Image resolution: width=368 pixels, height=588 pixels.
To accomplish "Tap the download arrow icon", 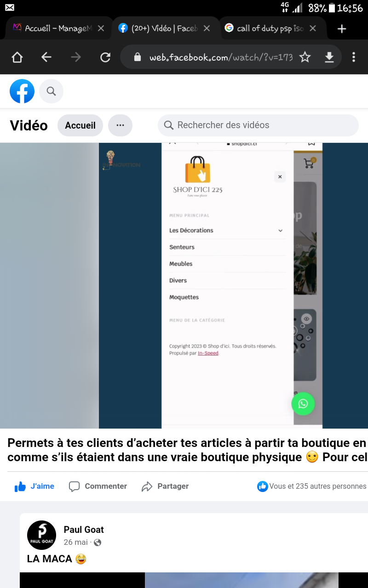I will coord(329,57).
